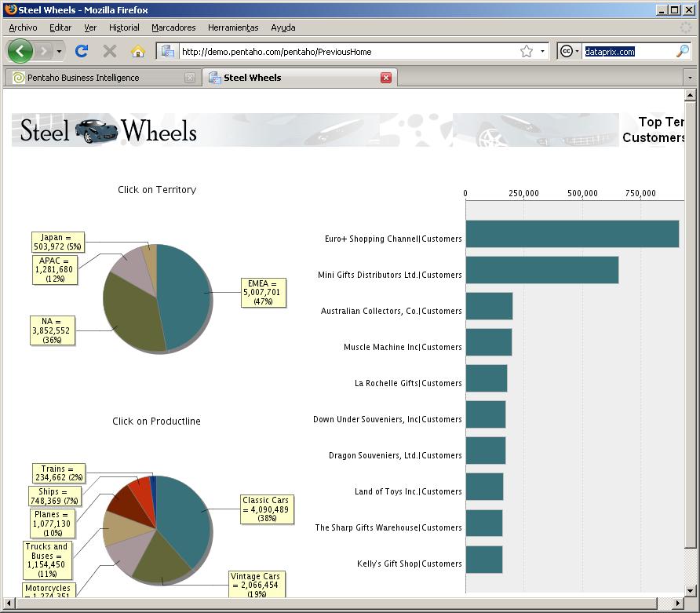700x613 pixels.
Task: Reload the current page
Action: pyautogui.click(x=81, y=50)
